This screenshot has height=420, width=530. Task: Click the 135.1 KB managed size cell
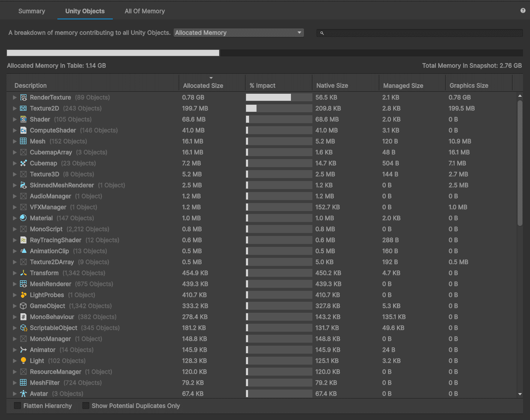(x=394, y=317)
